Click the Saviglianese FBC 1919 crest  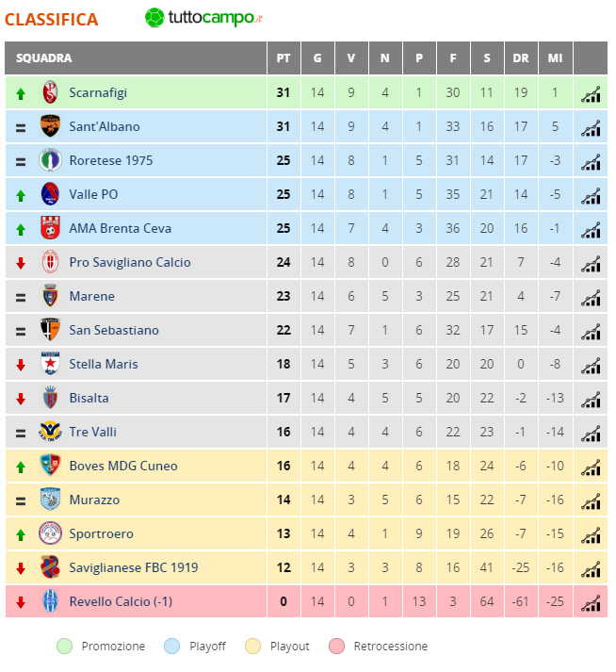(50, 566)
